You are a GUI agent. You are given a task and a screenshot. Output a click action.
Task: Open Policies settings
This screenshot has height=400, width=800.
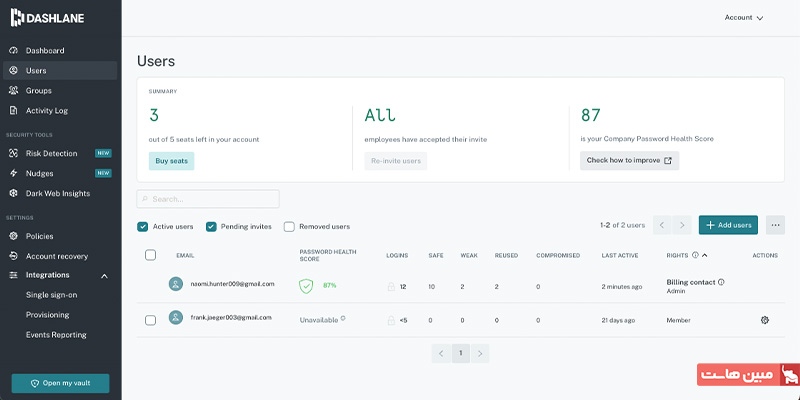(39, 236)
